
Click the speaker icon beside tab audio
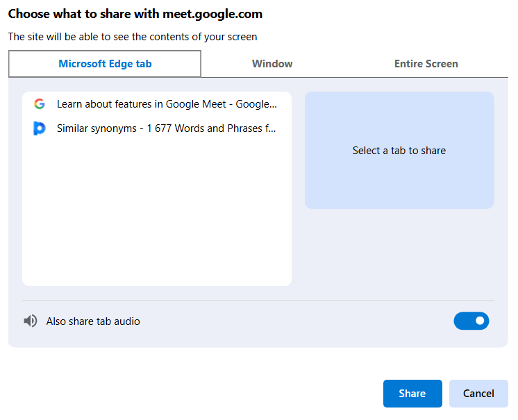click(x=30, y=321)
